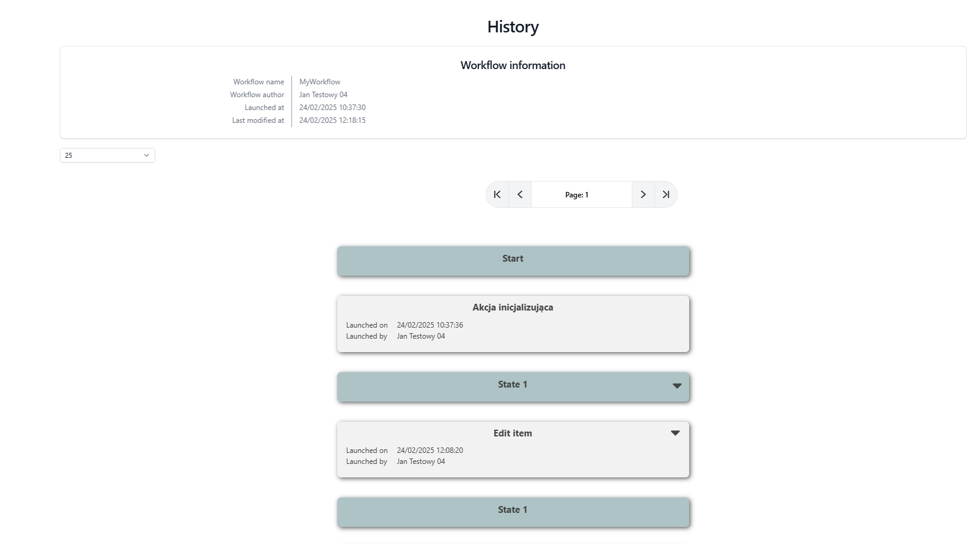Go to the first page of history
The width and height of the screenshot is (980, 544).
(x=497, y=194)
